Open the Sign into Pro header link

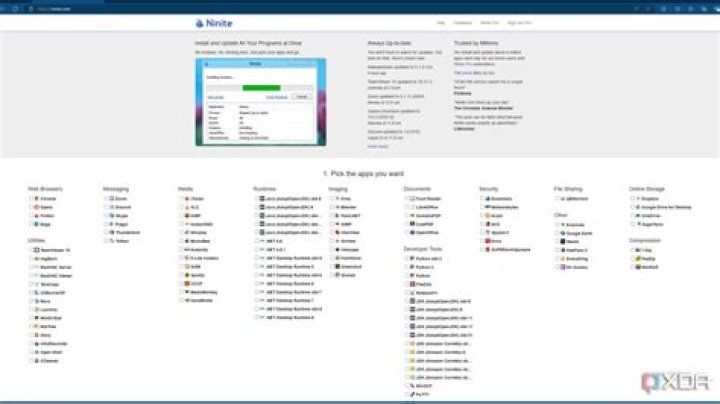(519, 23)
